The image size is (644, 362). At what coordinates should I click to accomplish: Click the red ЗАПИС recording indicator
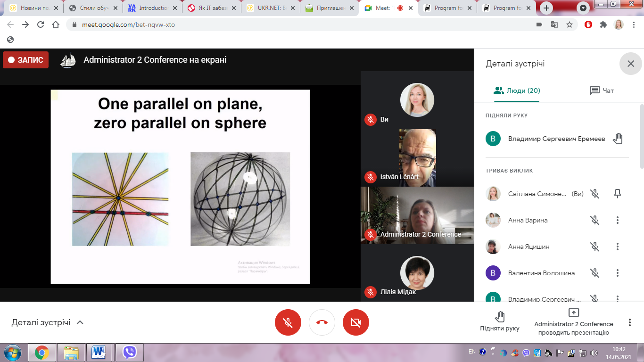tap(25, 60)
